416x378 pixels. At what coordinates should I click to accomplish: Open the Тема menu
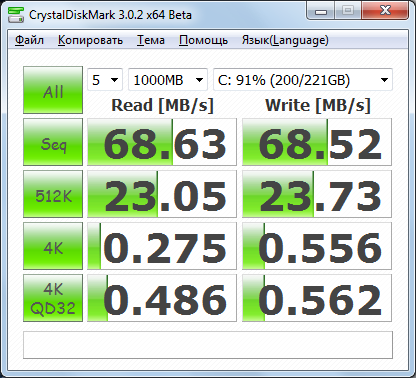(151, 40)
